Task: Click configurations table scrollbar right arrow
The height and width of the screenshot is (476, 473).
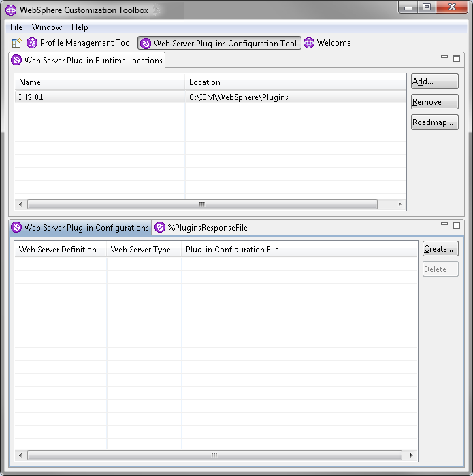Action: pos(411,455)
